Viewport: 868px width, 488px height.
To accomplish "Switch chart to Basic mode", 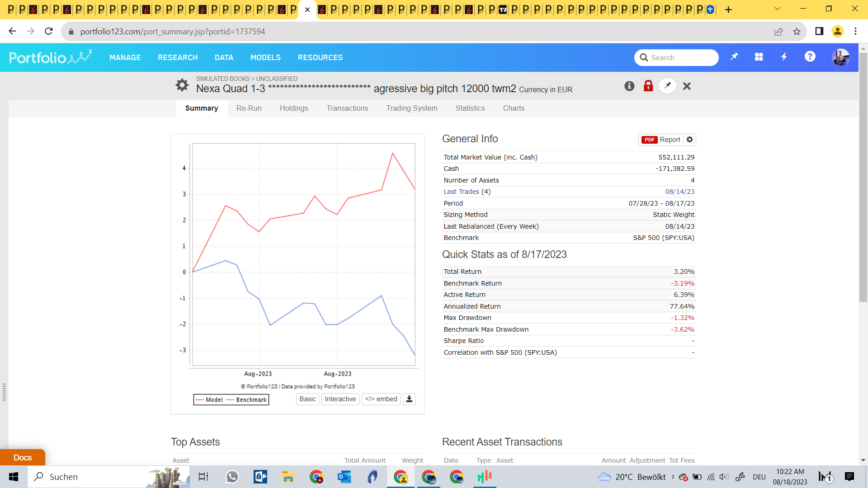I will tap(307, 399).
